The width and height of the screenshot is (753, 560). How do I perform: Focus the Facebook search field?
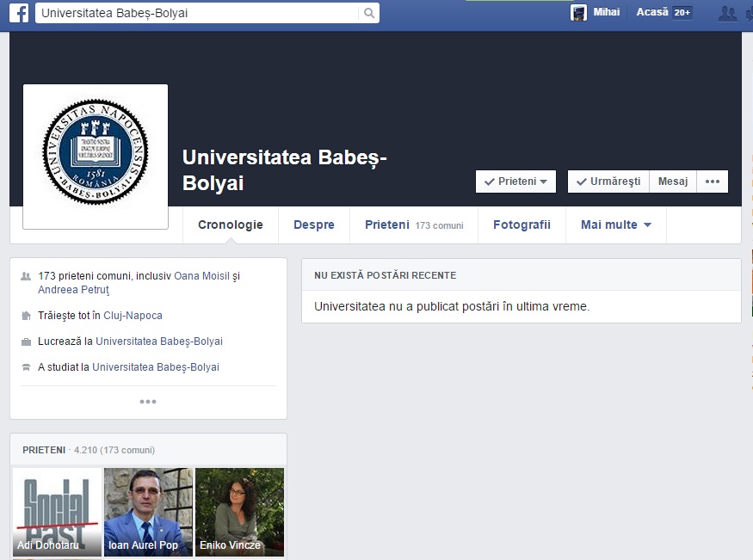click(197, 13)
